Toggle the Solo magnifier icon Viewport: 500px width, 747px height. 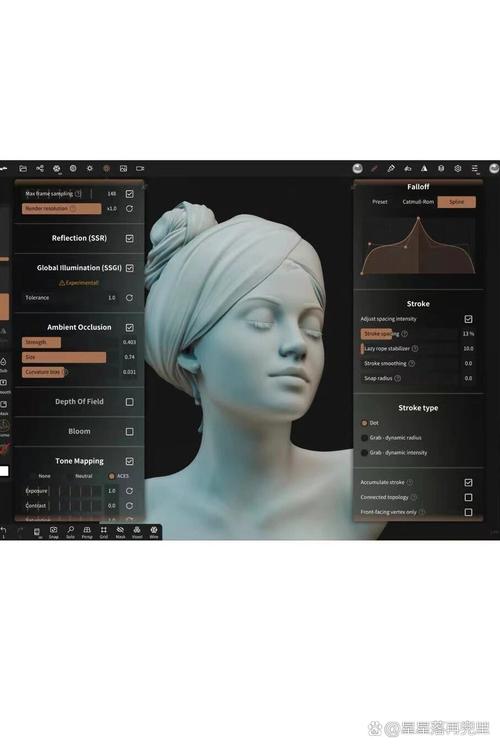tap(70, 532)
